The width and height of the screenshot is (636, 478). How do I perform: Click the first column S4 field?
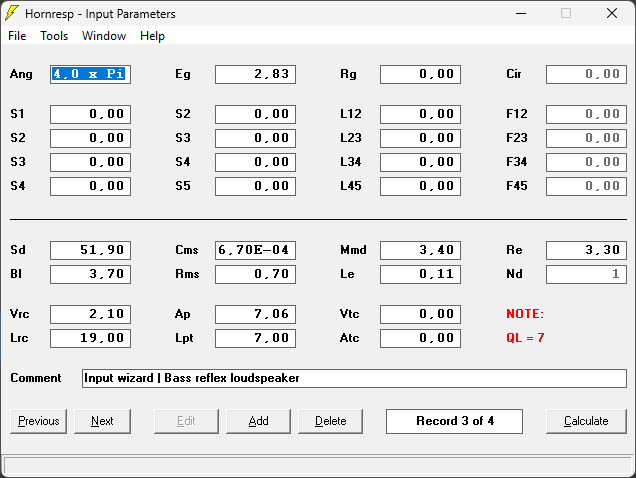click(x=90, y=186)
